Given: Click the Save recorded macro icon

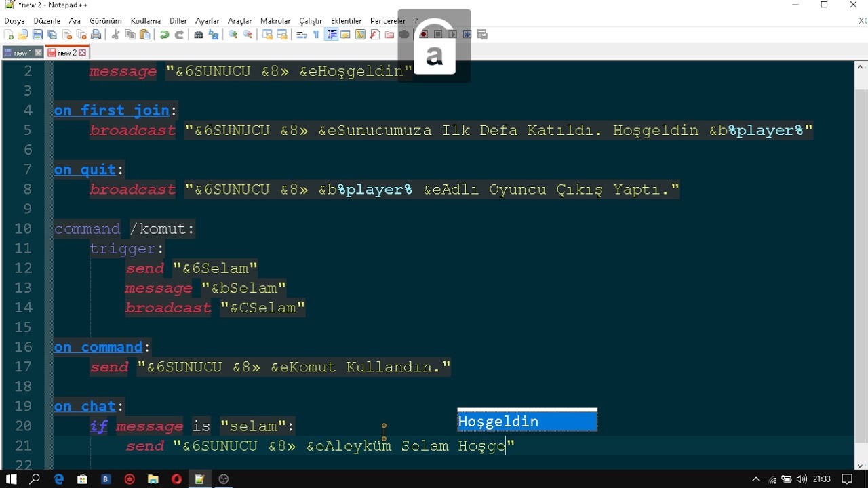Looking at the screenshot, I should click(x=481, y=35).
